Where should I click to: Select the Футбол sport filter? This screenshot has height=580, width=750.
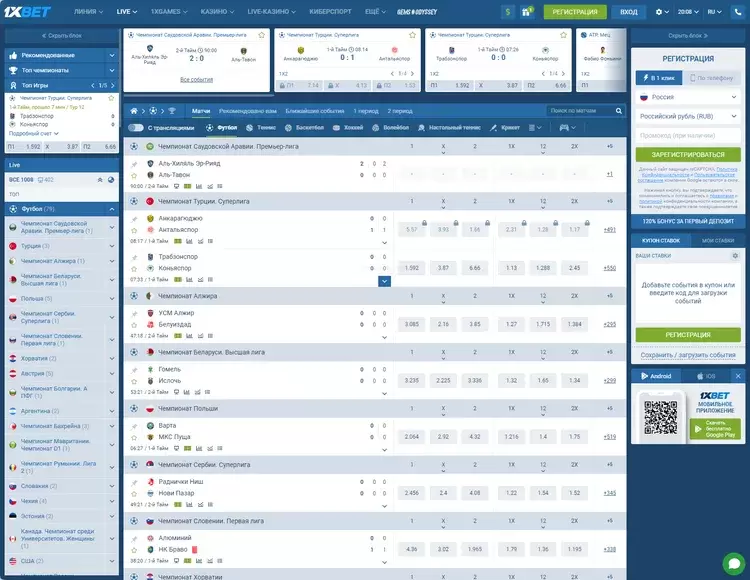click(221, 128)
